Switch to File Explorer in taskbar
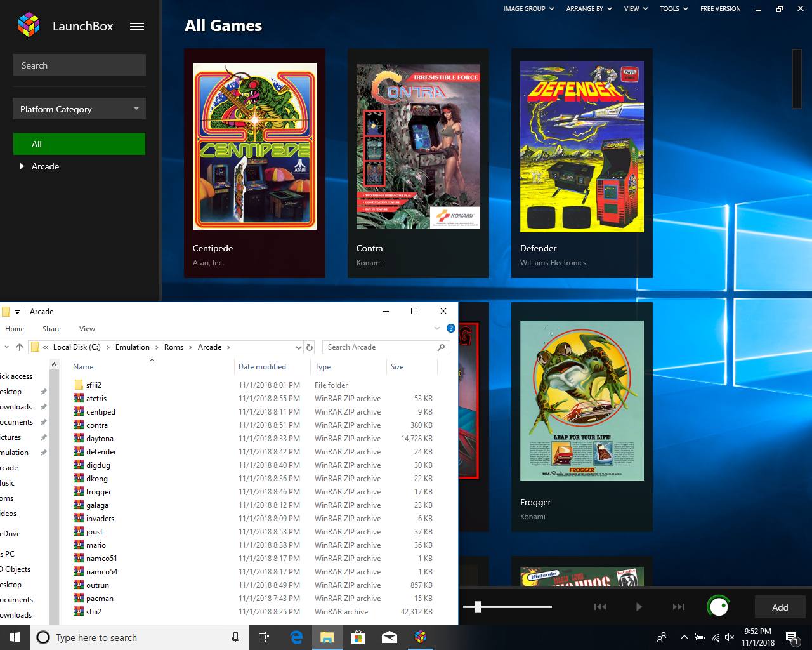The height and width of the screenshot is (650, 812). tap(327, 637)
